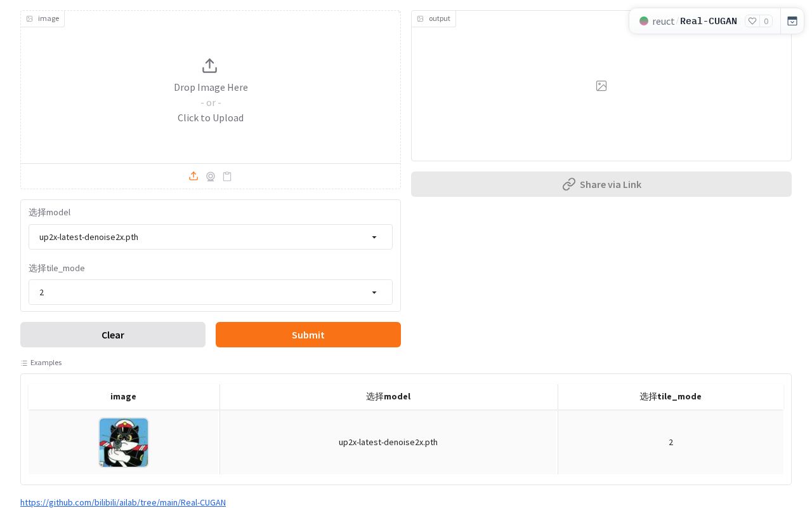Click the Examples list icon
Screen dimensions: 812x508
click(x=24, y=363)
